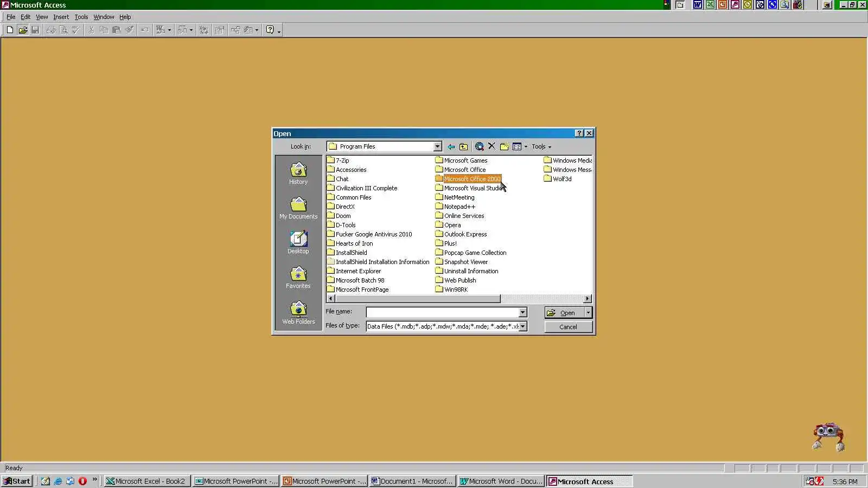Image resolution: width=868 pixels, height=488 pixels.
Task: Cancel the Open dialog
Action: pos(569,327)
